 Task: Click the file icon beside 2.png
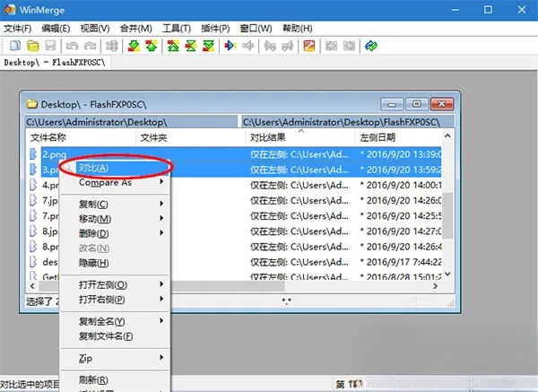pyautogui.click(x=33, y=154)
